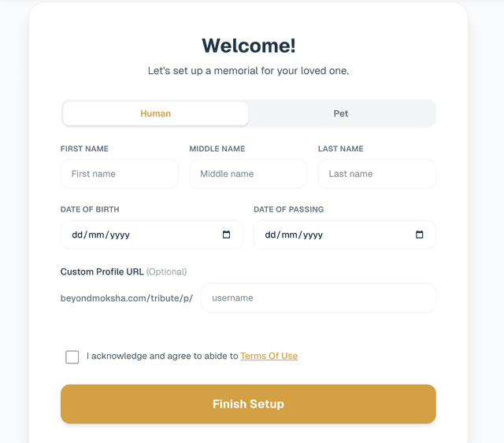Select the day segment in Date of Birth
Image resolution: width=504 pixels, height=443 pixels.
(77, 234)
